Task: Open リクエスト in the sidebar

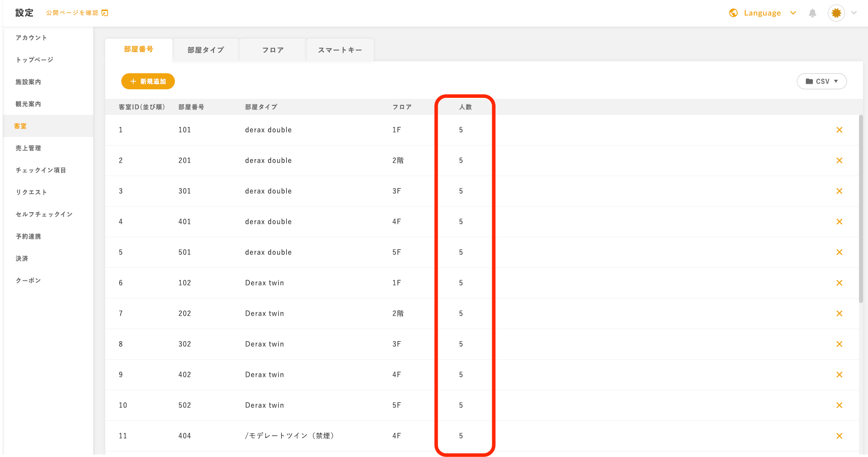Action: [x=31, y=192]
